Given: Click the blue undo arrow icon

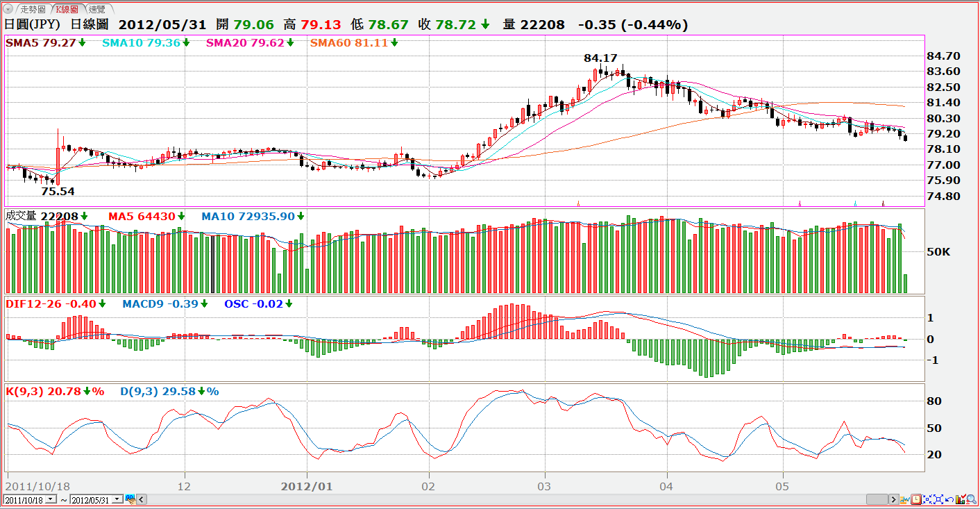Looking at the screenshot, I should click(949, 499).
